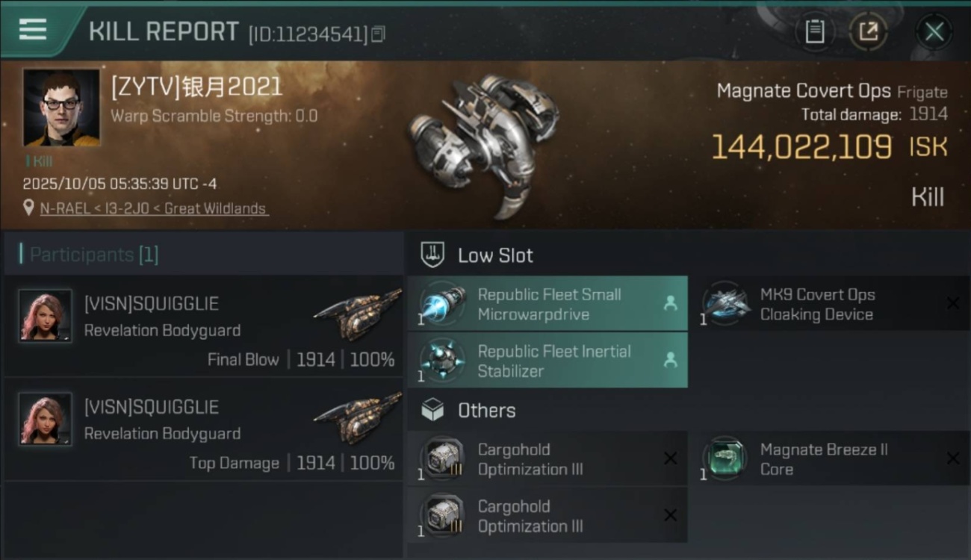Screen dimensions: 971x560
Task: Open N-RAEL system location link
Action: pyautogui.click(x=153, y=208)
